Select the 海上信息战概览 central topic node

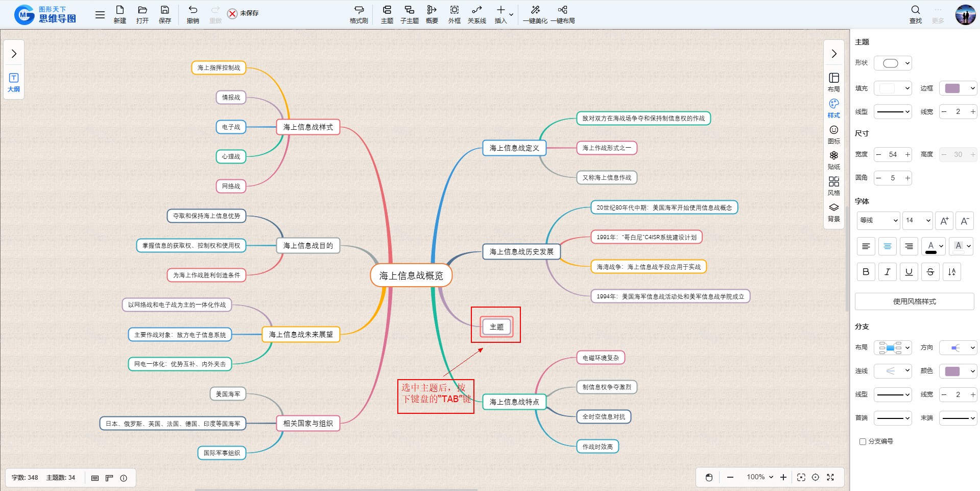point(411,276)
